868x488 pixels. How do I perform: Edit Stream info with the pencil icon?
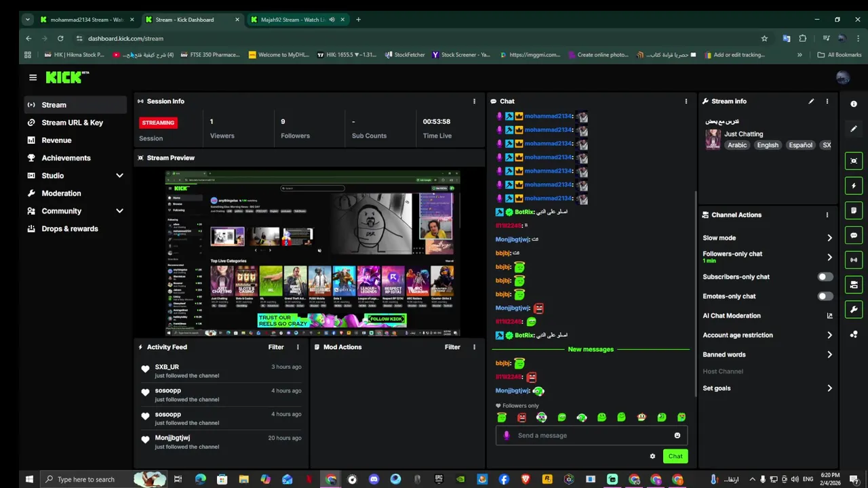pos(811,101)
